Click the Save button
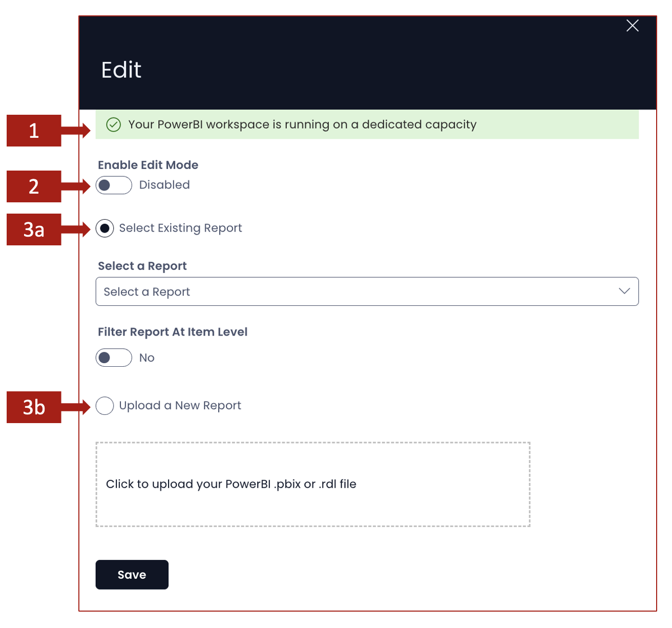672x628 pixels. point(132,575)
